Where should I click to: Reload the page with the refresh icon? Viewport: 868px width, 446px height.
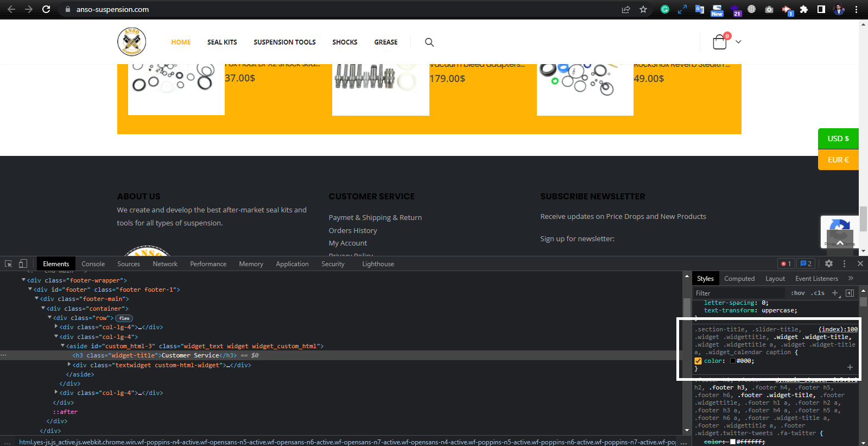pos(46,9)
